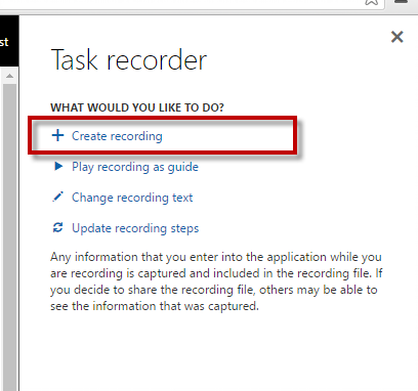The height and width of the screenshot is (391, 418).
Task: Start a new recording via Create recording
Action: point(117,136)
